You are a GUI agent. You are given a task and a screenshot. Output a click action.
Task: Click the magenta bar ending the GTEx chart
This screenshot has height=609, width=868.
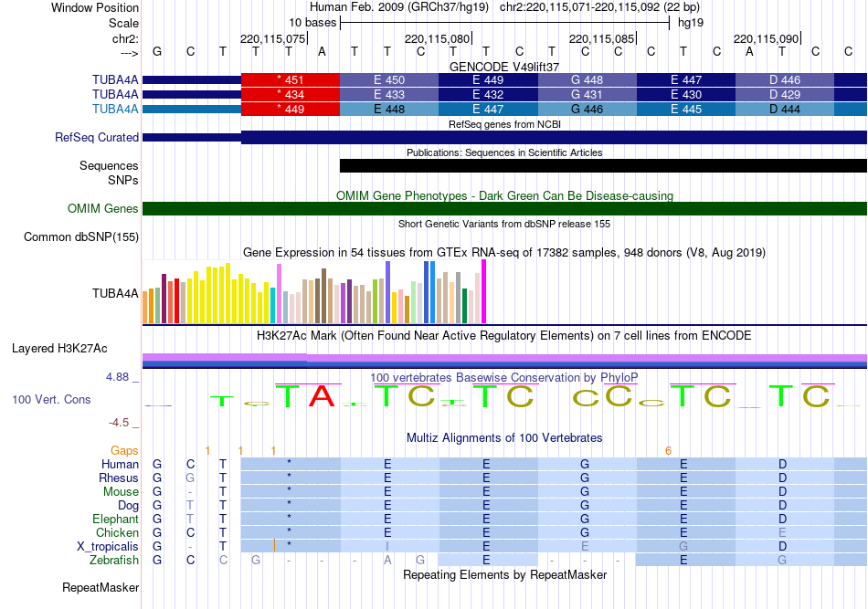click(484, 291)
